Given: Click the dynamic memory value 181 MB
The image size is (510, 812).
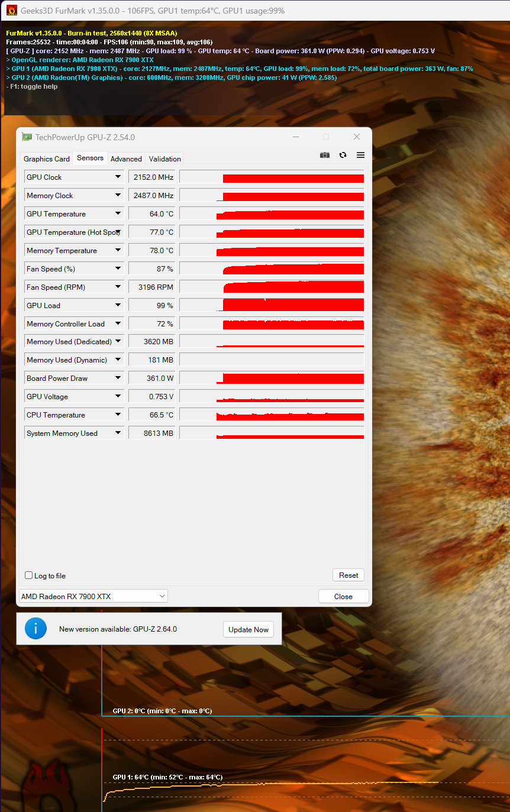Looking at the screenshot, I should (x=151, y=360).
